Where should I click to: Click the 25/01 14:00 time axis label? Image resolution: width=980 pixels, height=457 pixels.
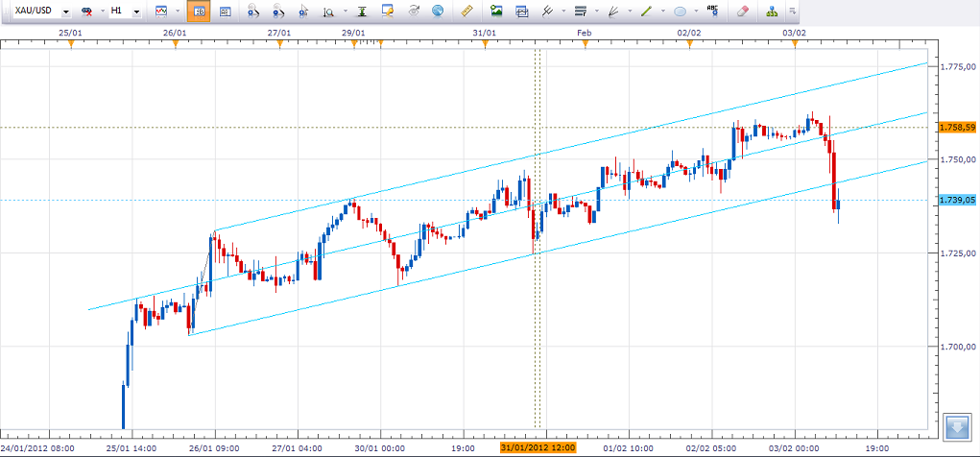point(131,447)
